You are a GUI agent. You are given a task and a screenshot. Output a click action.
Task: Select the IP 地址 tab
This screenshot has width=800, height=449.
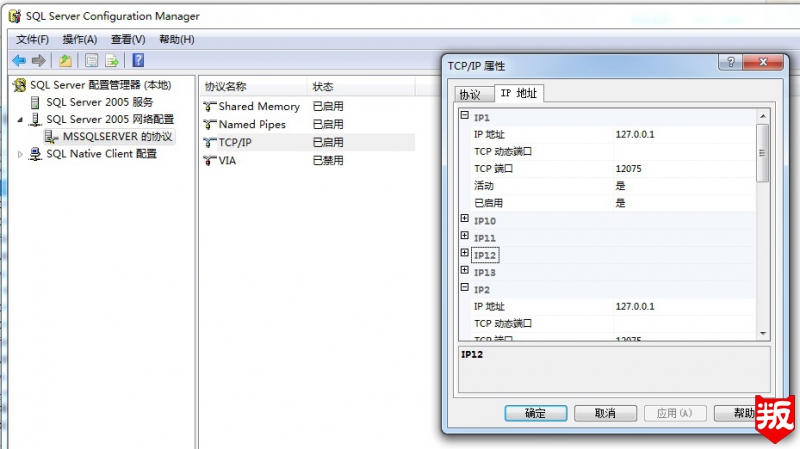click(519, 93)
